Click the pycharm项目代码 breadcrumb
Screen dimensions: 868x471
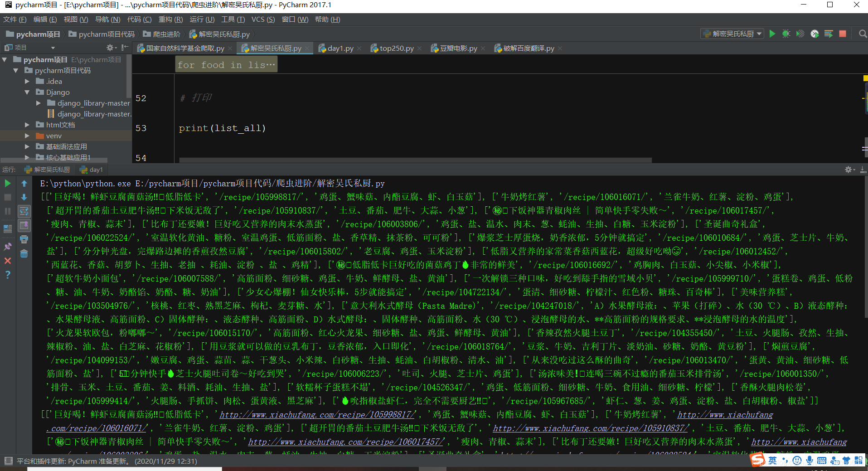pos(102,34)
